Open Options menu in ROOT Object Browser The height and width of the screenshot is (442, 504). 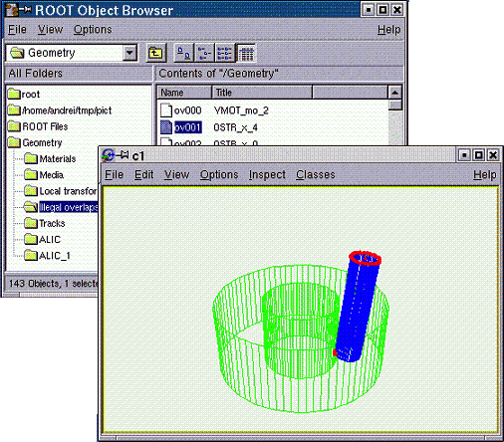pyautogui.click(x=93, y=30)
